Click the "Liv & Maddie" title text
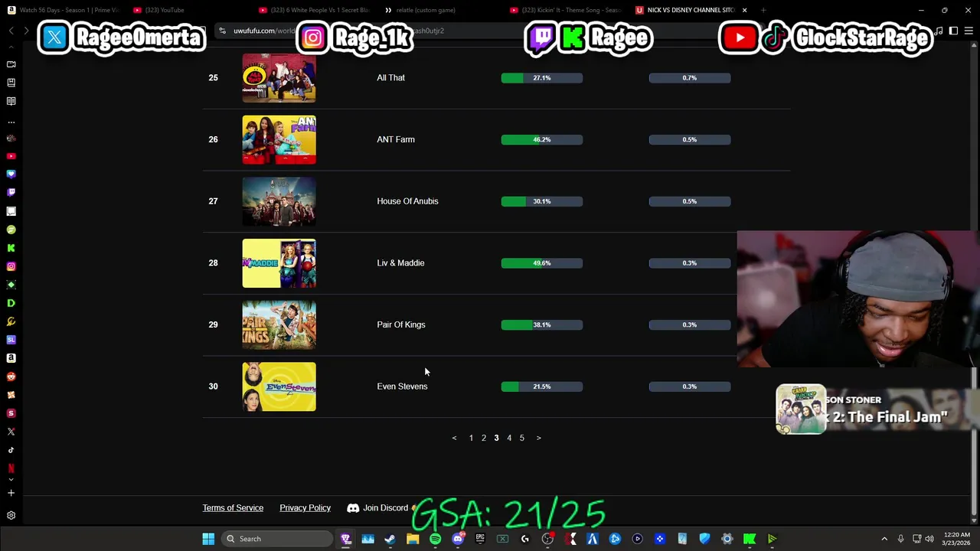 [400, 263]
